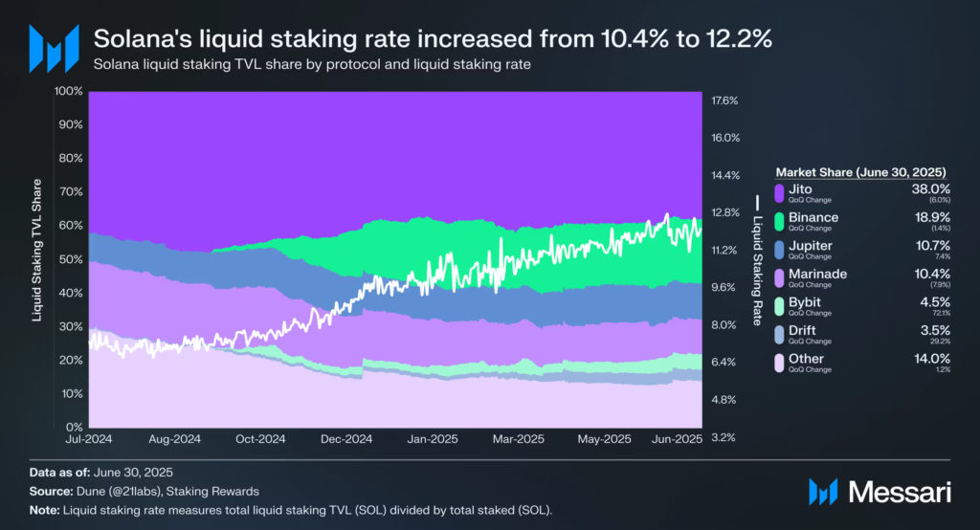Screen dimensions: 980x530
Task: Click the Jito purple legend swatch
Action: pos(779,193)
